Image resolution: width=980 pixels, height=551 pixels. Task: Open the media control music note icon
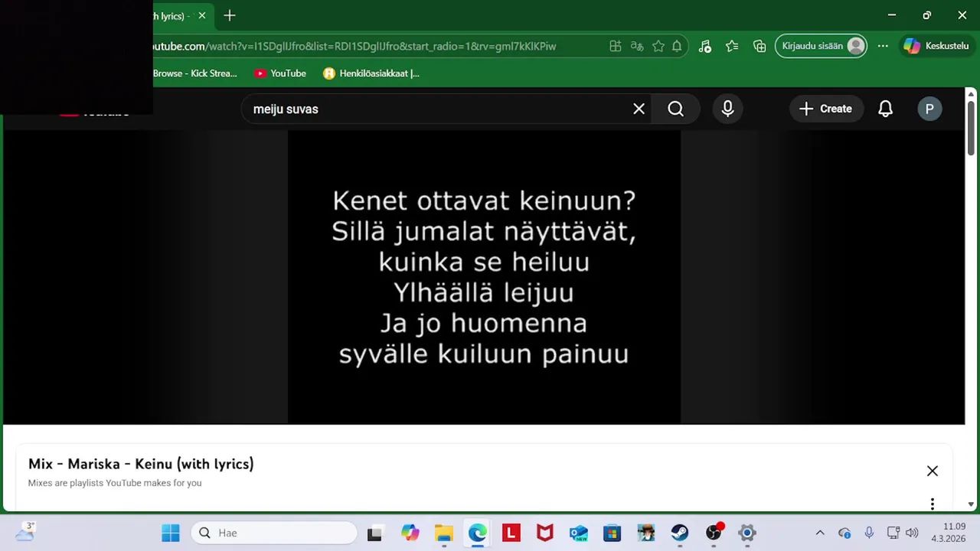pos(705,46)
